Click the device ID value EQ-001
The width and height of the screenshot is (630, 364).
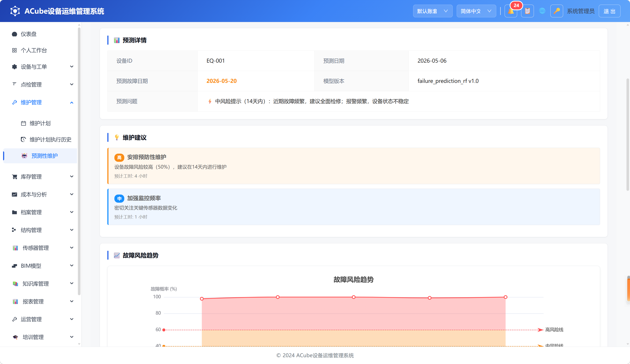coord(216,61)
